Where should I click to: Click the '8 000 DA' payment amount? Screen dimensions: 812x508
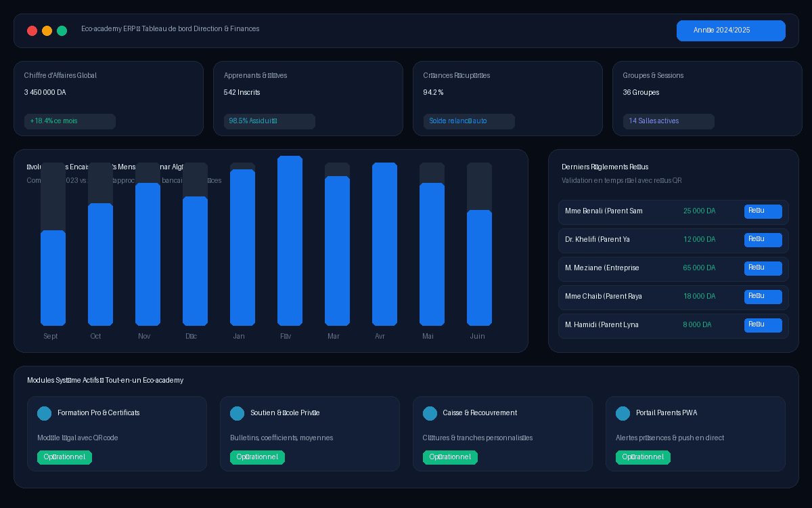tap(697, 325)
